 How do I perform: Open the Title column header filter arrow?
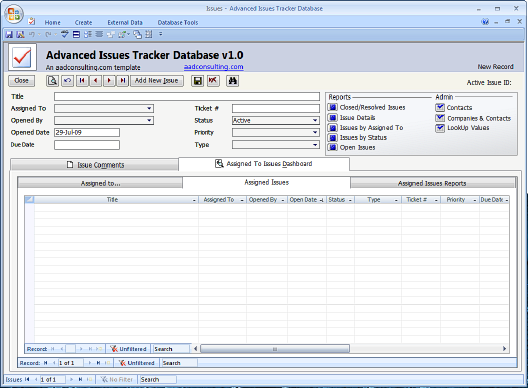click(194, 200)
